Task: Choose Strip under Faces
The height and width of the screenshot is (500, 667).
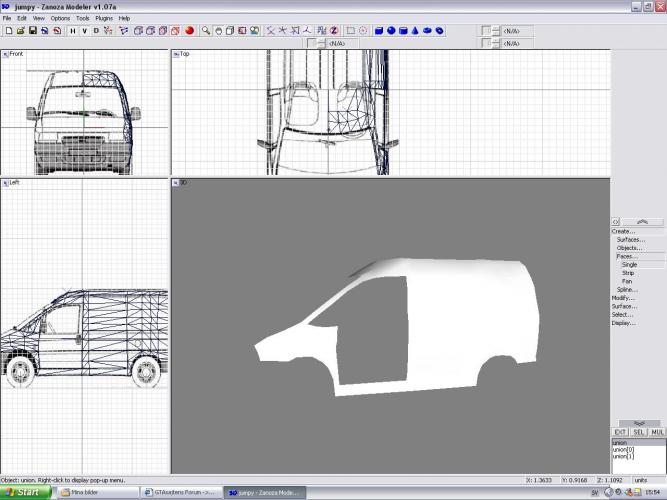Action: click(628, 273)
